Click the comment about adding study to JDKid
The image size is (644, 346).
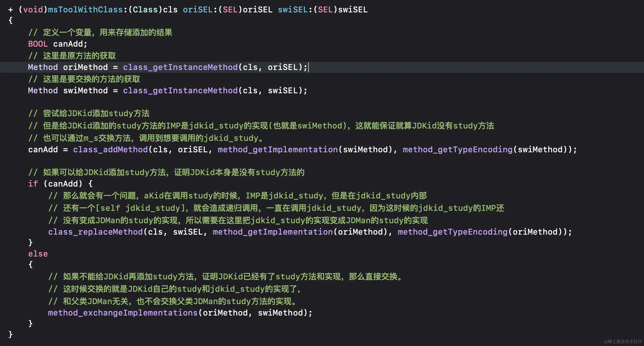coord(89,113)
